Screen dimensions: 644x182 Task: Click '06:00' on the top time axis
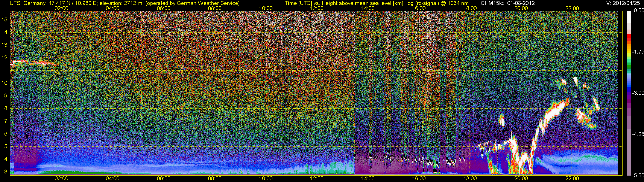164,8
